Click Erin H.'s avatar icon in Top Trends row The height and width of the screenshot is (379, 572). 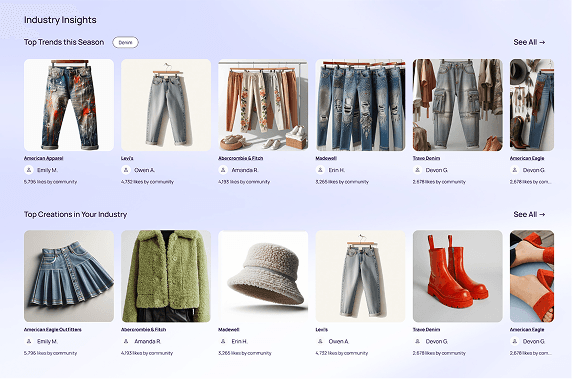click(x=320, y=170)
